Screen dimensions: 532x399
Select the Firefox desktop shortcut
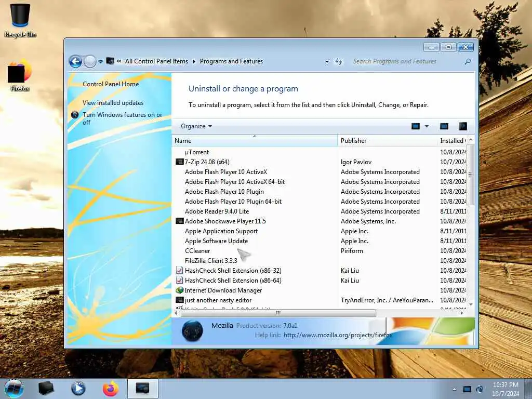tap(20, 75)
